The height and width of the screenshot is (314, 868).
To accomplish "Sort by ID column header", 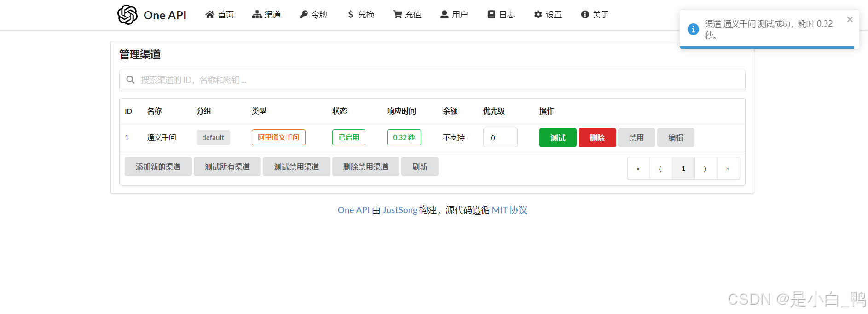I will tap(128, 111).
